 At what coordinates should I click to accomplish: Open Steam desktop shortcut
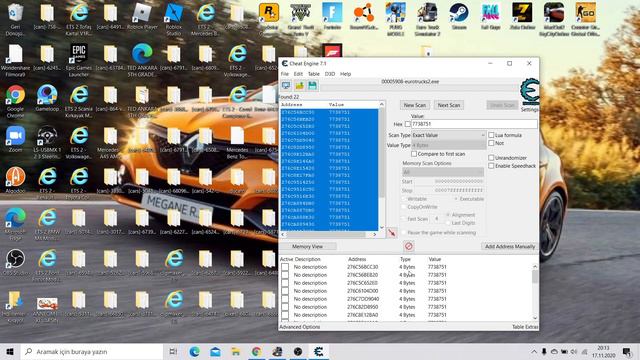coord(459,17)
